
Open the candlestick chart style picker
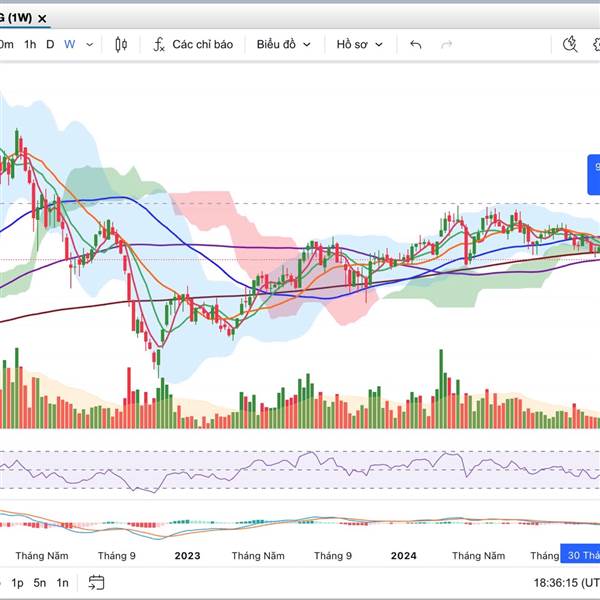(x=121, y=44)
